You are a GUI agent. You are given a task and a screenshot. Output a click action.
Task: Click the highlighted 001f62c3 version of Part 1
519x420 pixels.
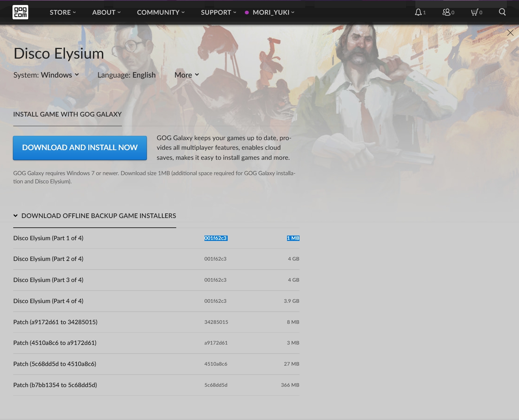point(216,238)
